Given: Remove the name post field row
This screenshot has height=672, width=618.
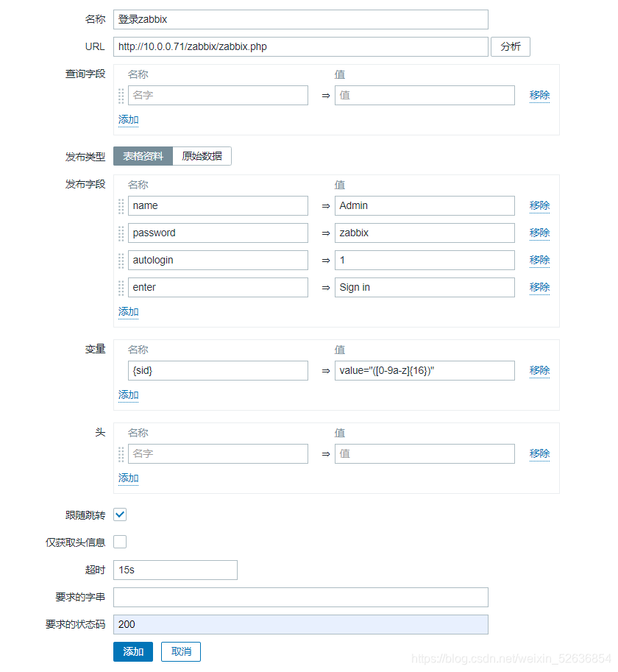Looking at the screenshot, I should (539, 205).
